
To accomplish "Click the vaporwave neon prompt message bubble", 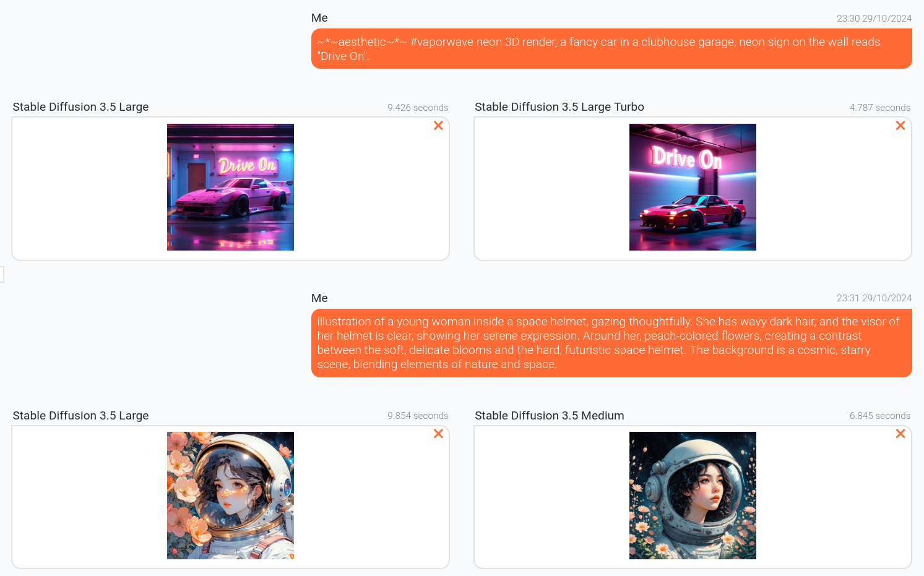I will tap(611, 49).
